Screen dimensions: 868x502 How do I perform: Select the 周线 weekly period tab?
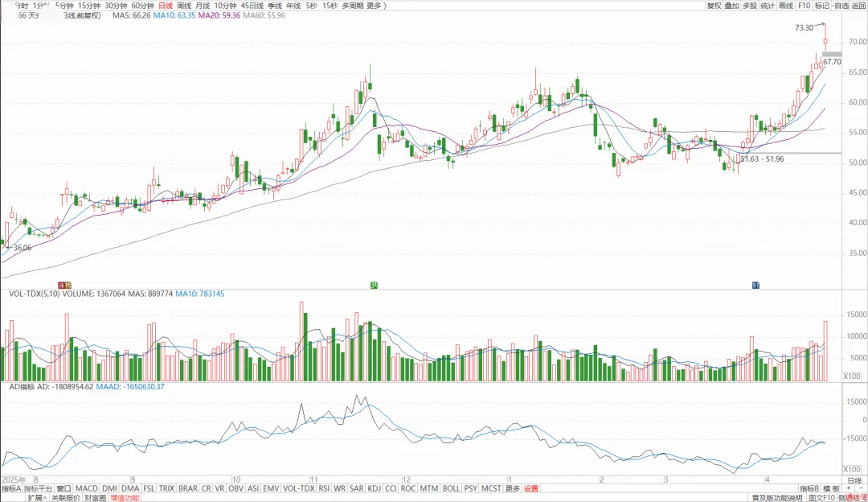(184, 6)
